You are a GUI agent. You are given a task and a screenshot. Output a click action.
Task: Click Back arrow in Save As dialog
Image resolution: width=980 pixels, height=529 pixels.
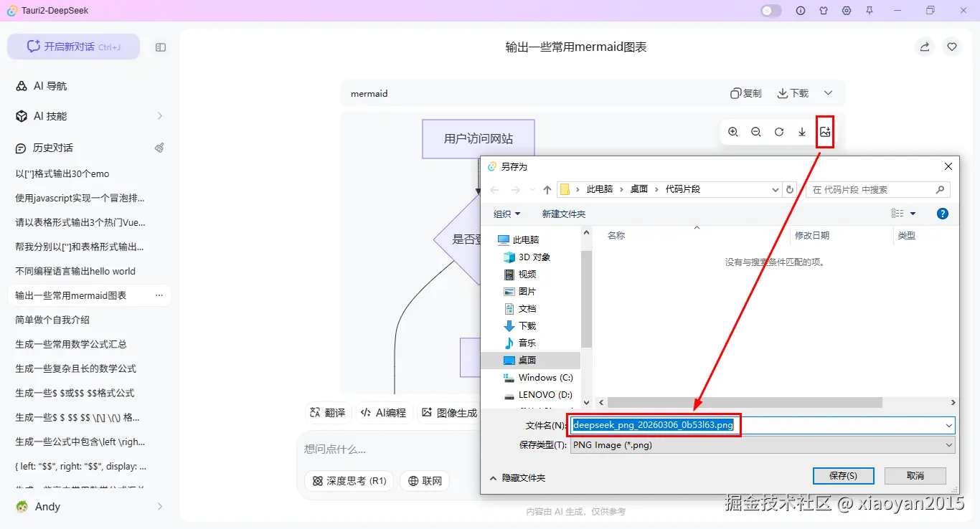[x=494, y=189]
